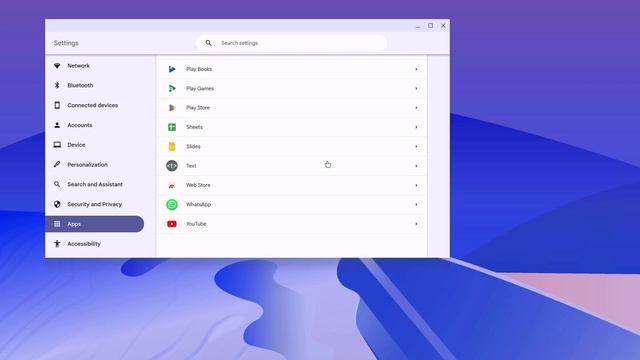Click the Search settings input field
This screenshot has width=640, height=360.
pos(291,43)
